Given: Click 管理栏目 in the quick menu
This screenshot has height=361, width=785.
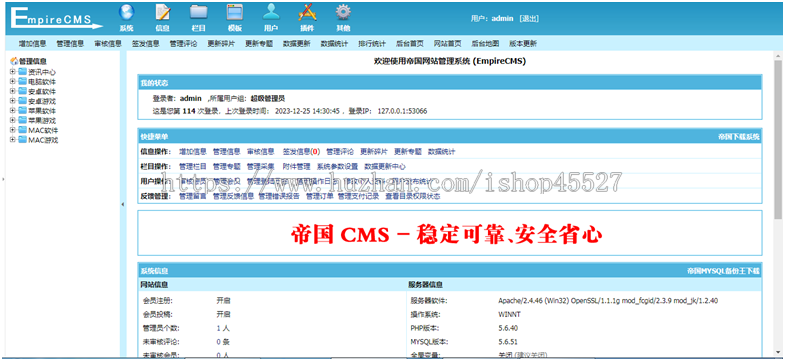Looking at the screenshot, I should coord(193,166).
